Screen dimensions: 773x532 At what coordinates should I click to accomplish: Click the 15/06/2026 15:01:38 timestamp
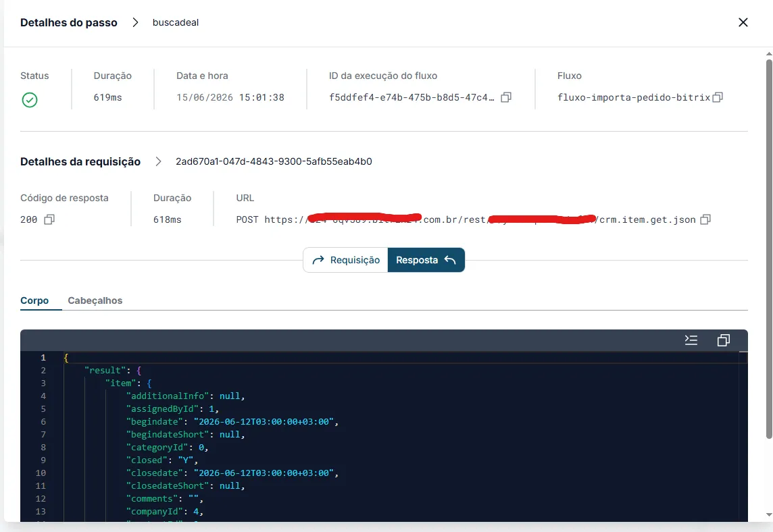click(x=230, y=97)
